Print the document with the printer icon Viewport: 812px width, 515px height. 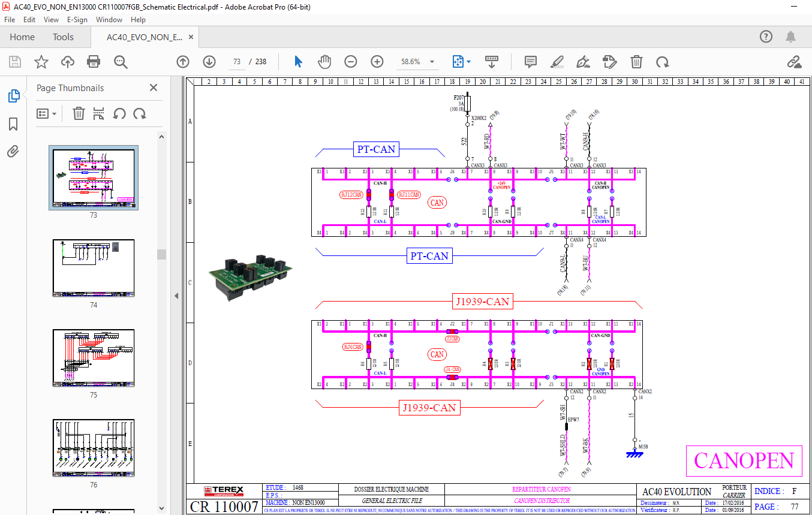[94, 62]
